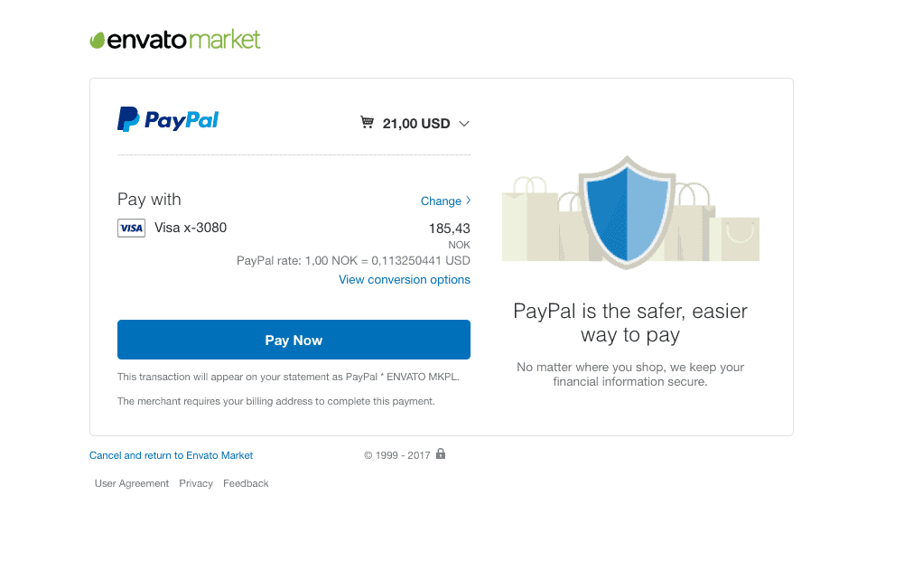Click the shopping cart icon

[x=367, y=123]
